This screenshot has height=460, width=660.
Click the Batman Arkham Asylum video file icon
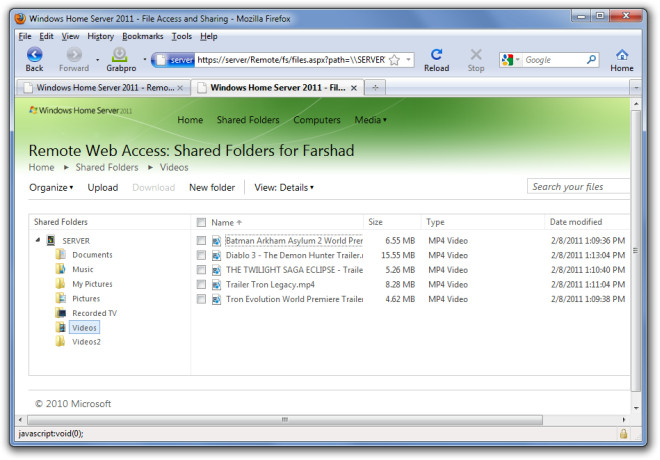click(216, 241)
